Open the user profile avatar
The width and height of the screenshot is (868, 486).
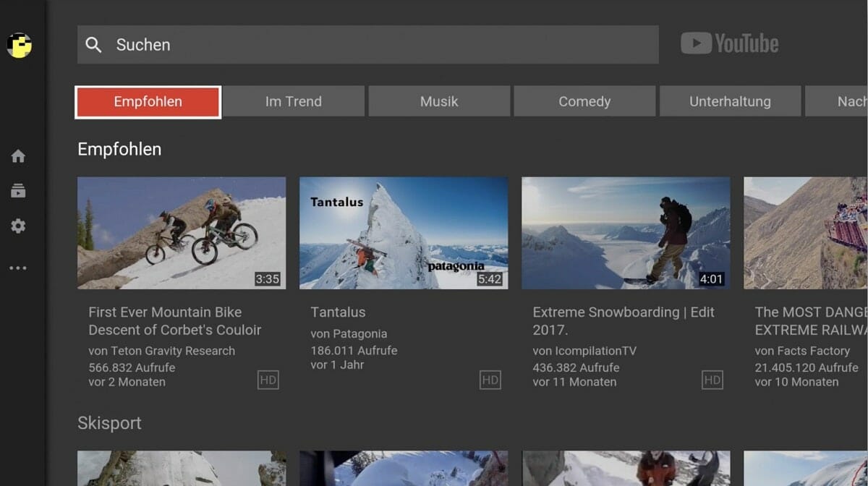[19, 46]
